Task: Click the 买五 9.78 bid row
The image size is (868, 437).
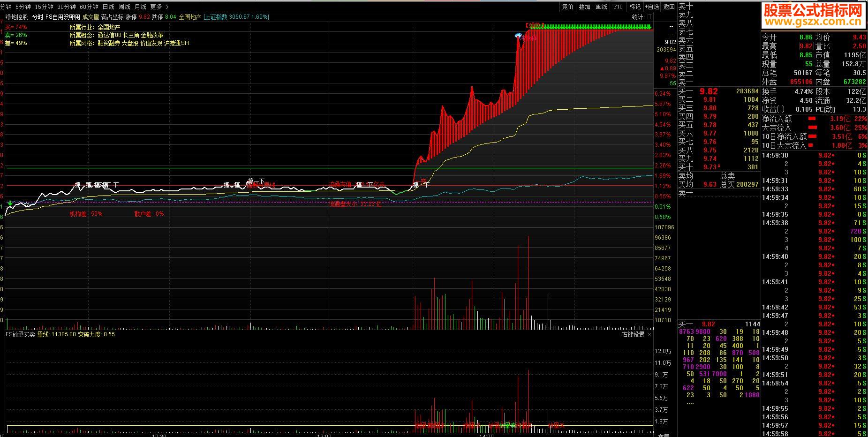Action: 719,125
